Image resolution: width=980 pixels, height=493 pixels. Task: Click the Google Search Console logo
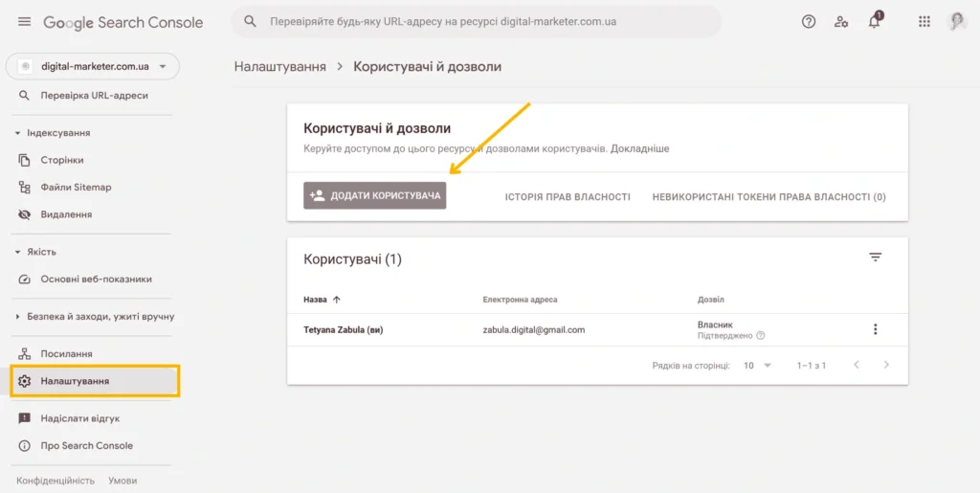(123, 22)
